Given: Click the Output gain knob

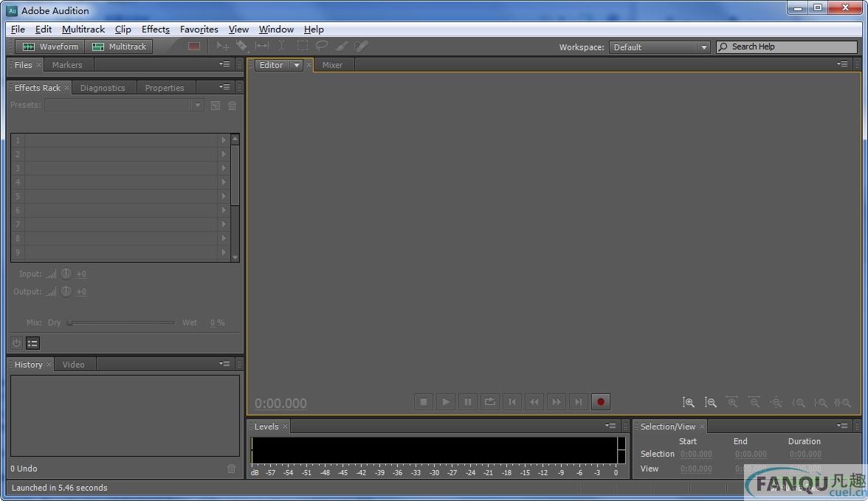Looking at the screenshot, I should (x=66, y=291).
